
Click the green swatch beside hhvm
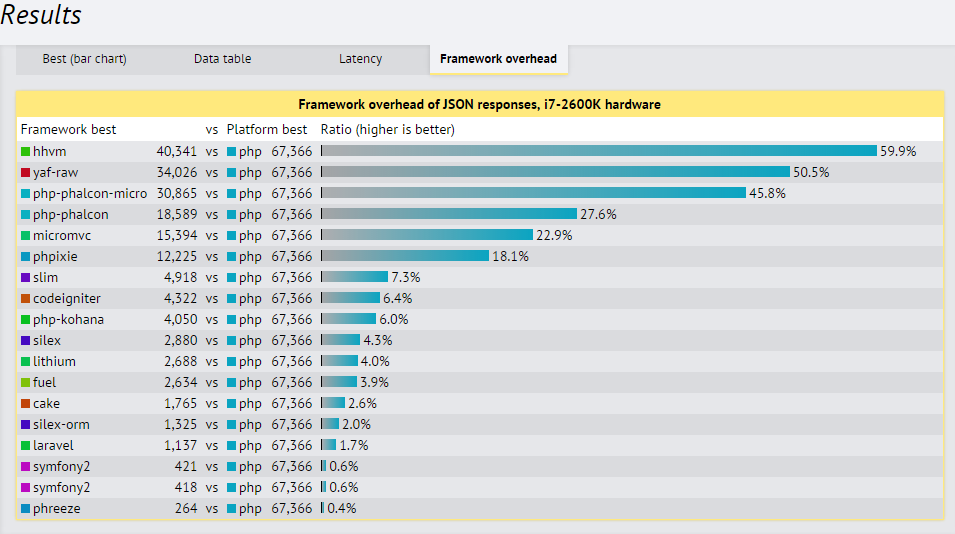(x=25, y=152)
